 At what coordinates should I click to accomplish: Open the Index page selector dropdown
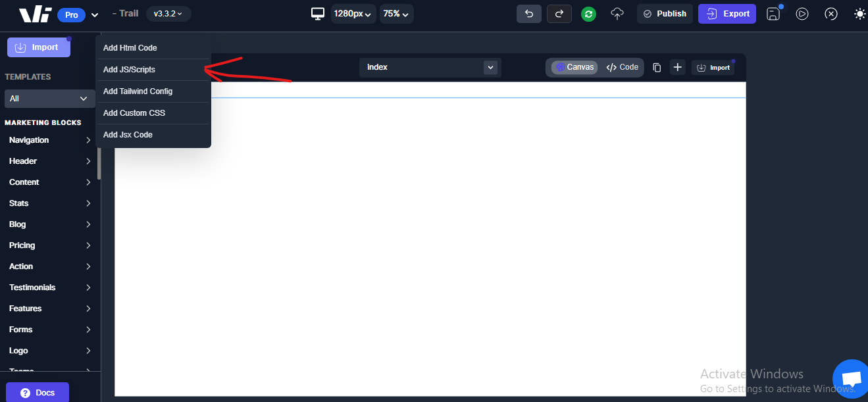[430, 67]
